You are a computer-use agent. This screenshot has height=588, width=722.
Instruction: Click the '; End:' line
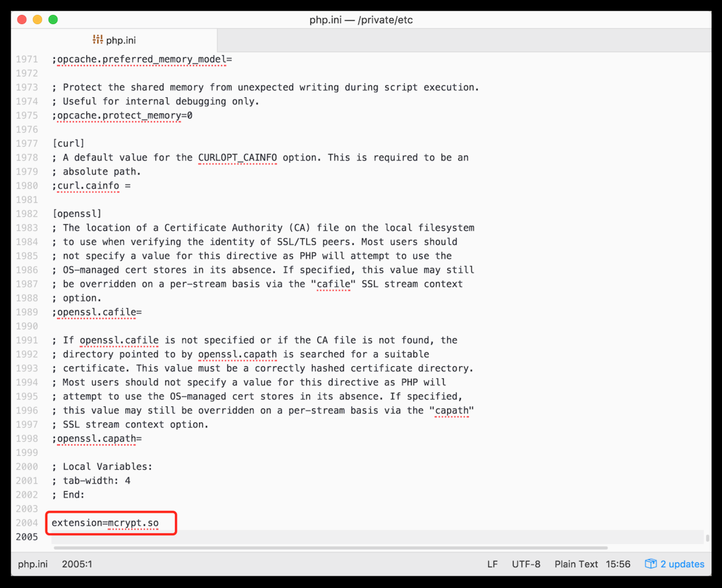click(69, 495)
